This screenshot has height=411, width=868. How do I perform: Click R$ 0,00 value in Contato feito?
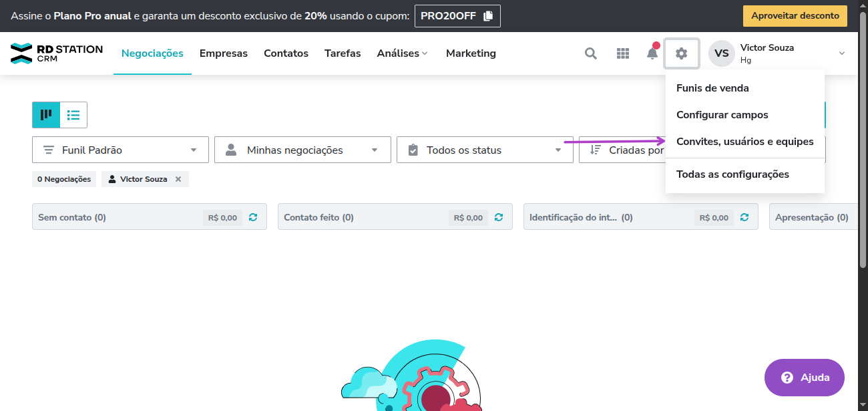click(x=469, y=217)
